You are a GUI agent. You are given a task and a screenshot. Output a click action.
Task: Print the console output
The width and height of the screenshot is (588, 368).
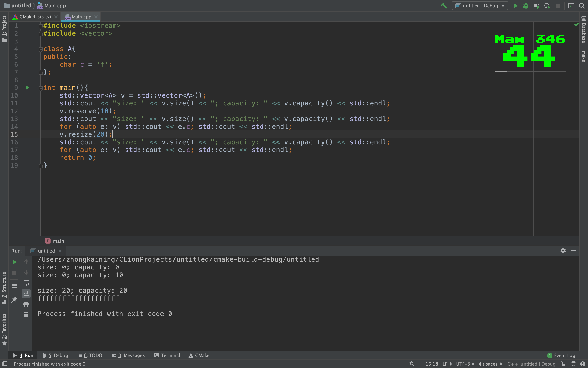[26, 304]
